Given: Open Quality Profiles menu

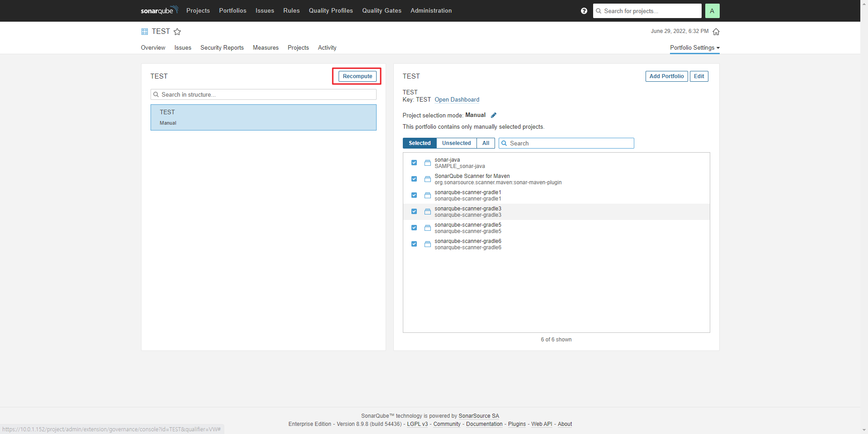Looking at the screenshot, I should point(331,10).
